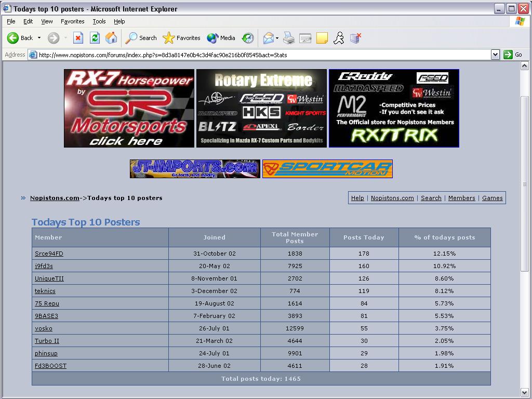Click the Print icon in toolbar
This screenshot has width=532, height=399.
click(x=289, y=38)
